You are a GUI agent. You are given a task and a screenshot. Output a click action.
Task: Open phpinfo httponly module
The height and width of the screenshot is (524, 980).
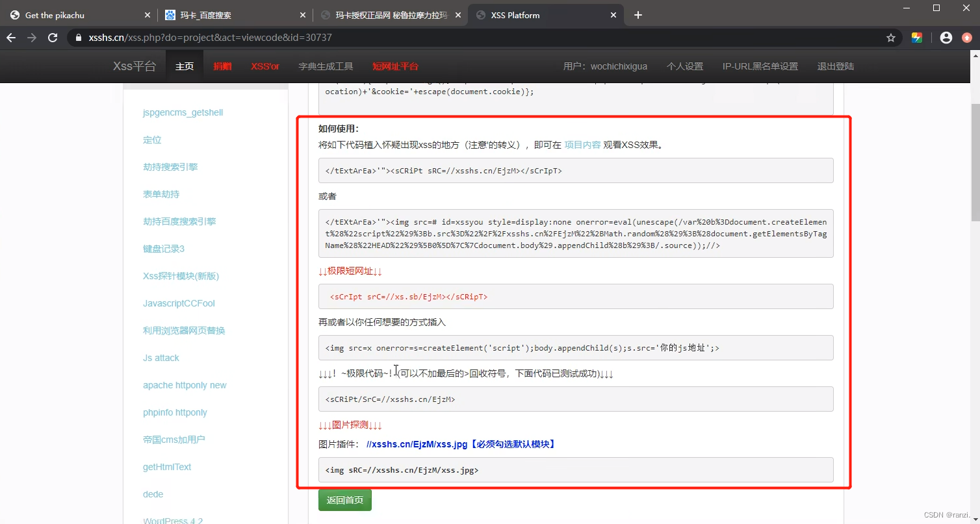coord(175,412)
